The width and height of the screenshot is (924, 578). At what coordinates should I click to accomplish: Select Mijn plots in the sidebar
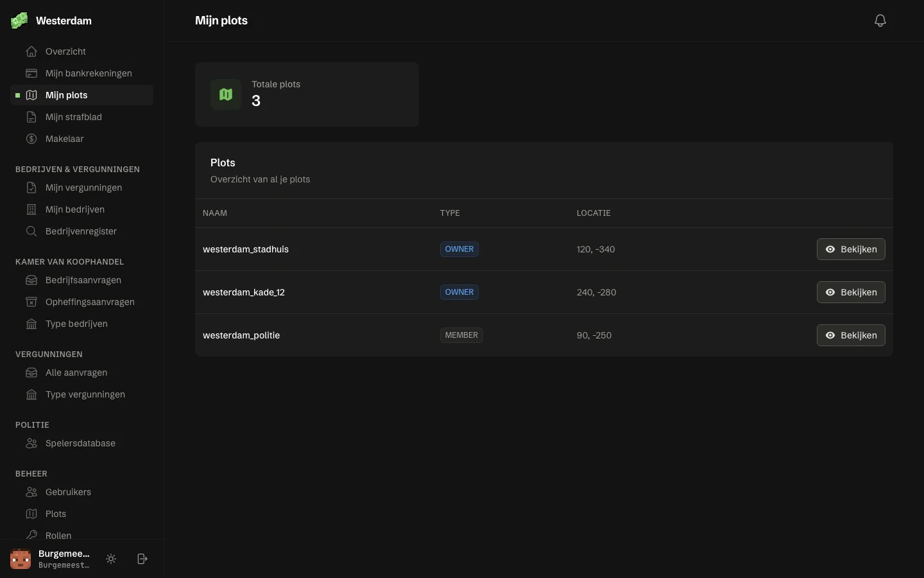[x=82, y=95]
